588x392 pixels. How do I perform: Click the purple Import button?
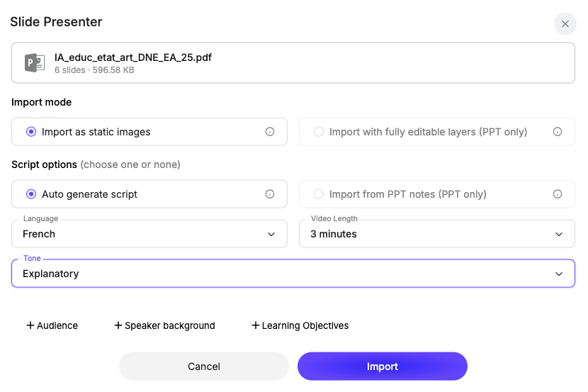(382, 366)
